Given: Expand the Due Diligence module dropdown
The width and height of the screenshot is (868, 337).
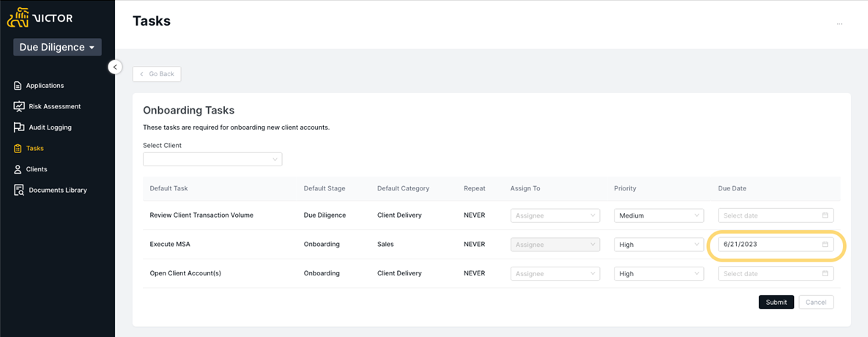Looking at the screenshot, I should [x=58, y=48].
